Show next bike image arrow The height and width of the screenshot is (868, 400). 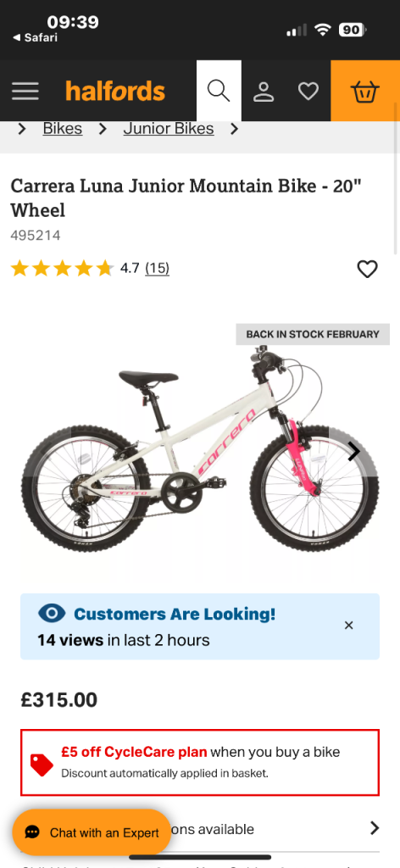coord(353,451)
